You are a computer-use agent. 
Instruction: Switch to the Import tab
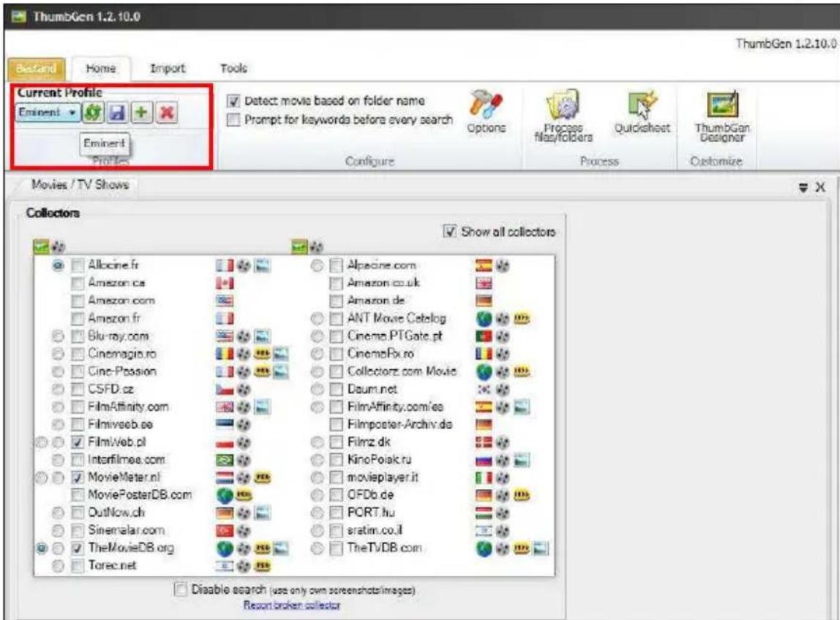click(x=168, y=69)
